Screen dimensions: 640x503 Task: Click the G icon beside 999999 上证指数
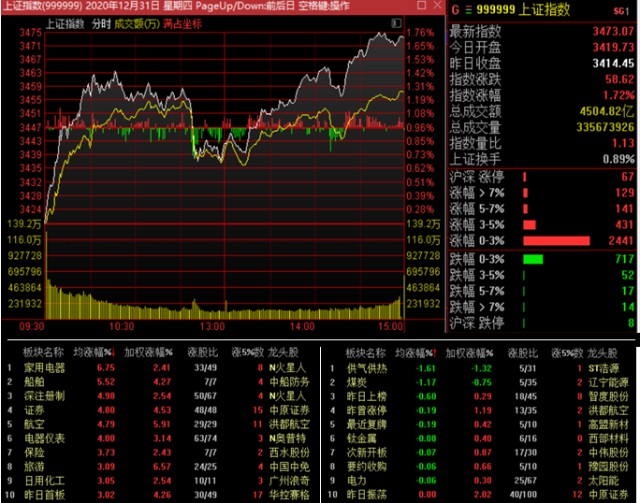pyautogui.click(x=456, y=9)
